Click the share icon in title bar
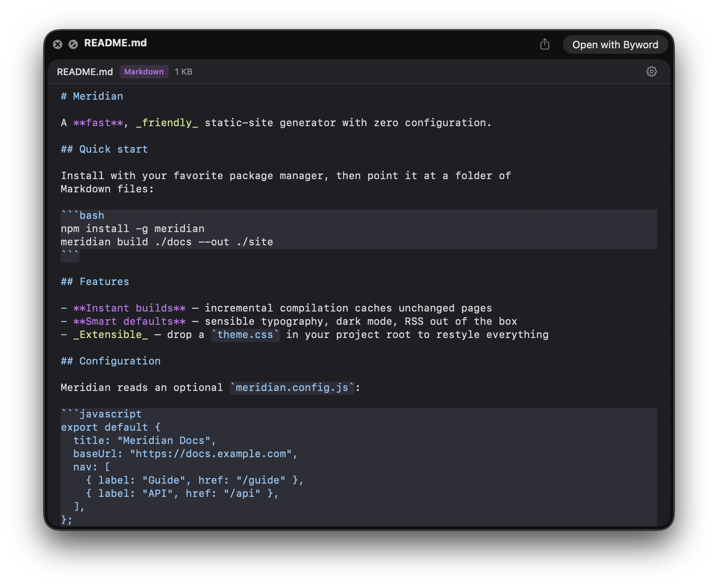This screenshot has height=588, width=718. tap(545, 44)
